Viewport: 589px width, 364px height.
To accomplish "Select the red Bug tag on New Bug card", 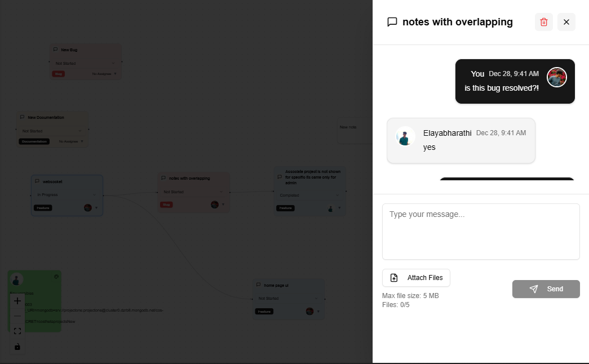I will (x=59, y=74).
